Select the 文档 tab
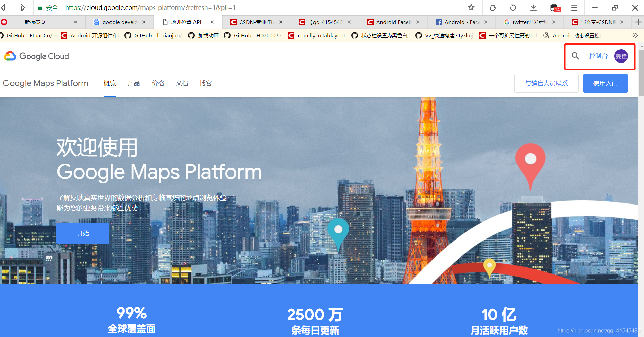 pyautogui.click(x=182, y=83)
